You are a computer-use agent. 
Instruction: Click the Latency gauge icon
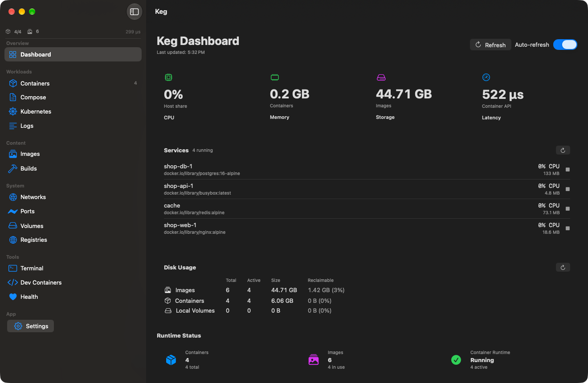click(x=486, y=77)
